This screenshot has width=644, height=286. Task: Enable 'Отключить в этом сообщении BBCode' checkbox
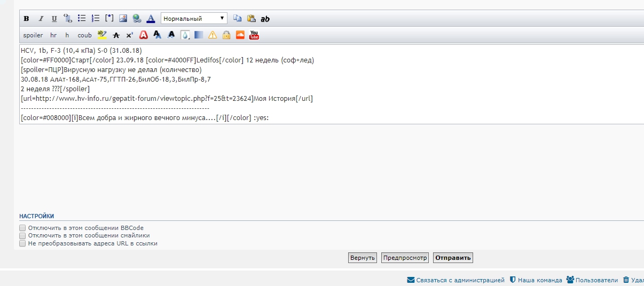tap(22, 228)
